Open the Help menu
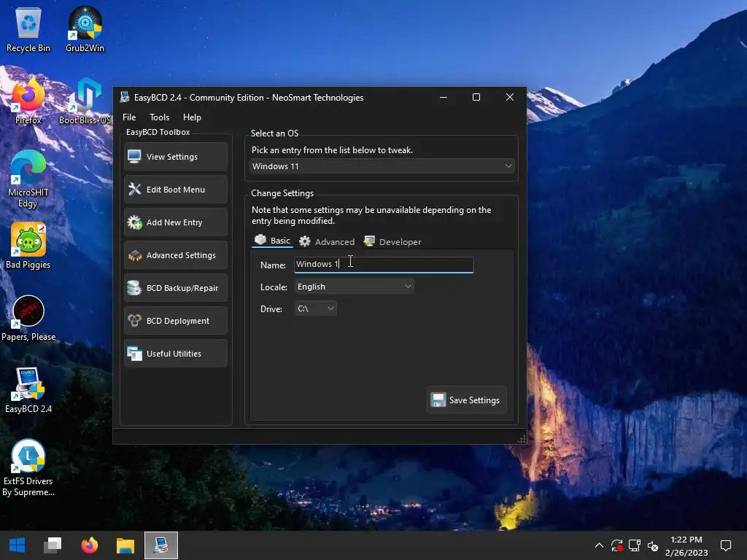Viewport: 747px width, 560px height. point(192,117)
